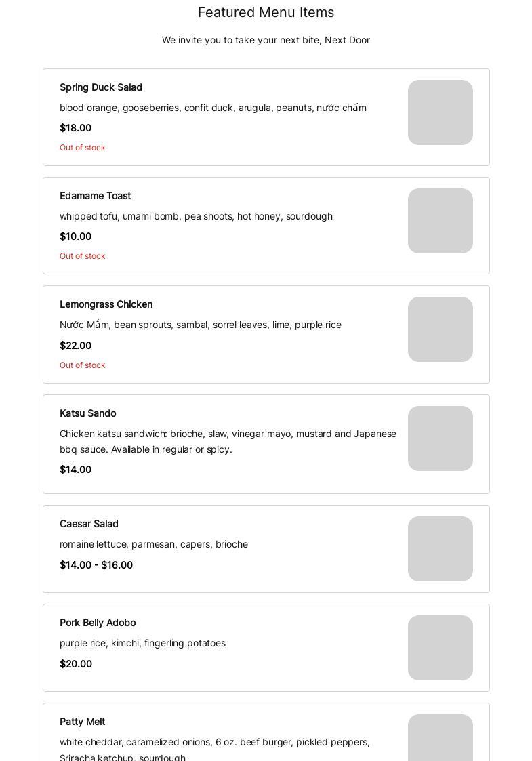Click the Patty Melt image placeholder
The height and width of the screenshot is (761, 532).
[440, 739]
